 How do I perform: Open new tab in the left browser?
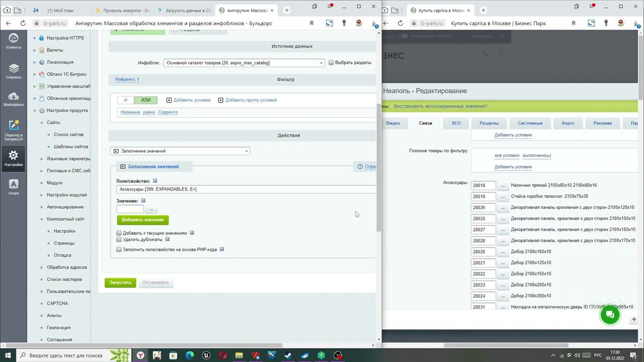click(287, 10)
